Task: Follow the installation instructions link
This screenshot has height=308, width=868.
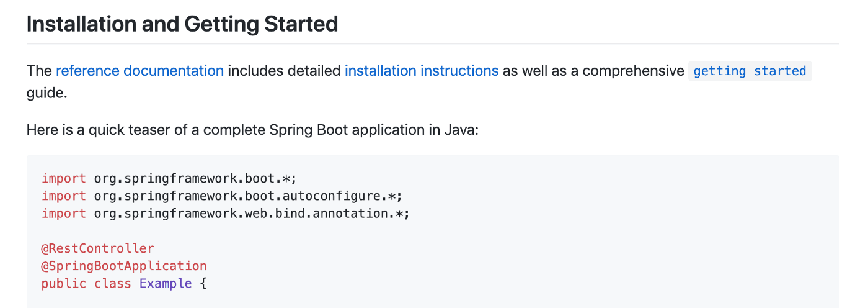Action: coord(421,71)
